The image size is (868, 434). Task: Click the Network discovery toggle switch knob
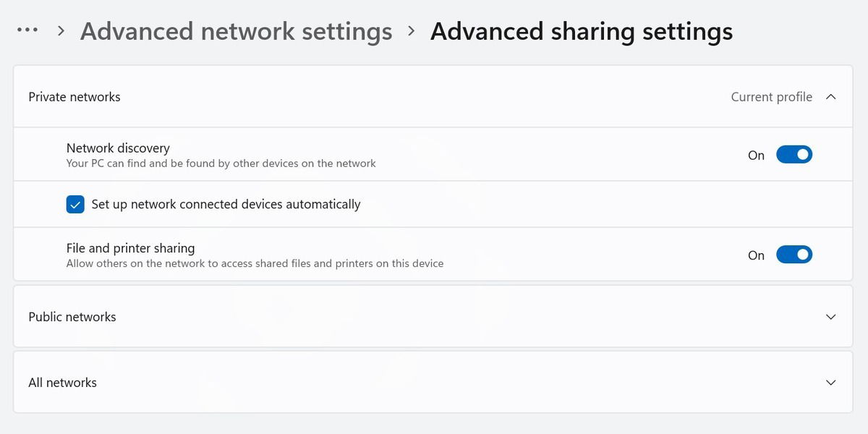(801, 154)
